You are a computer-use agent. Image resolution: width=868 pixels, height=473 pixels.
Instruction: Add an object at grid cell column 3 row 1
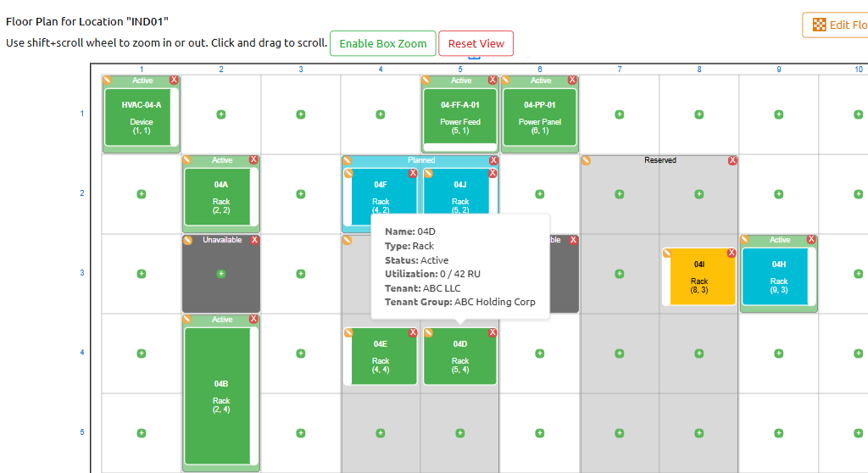301,114
